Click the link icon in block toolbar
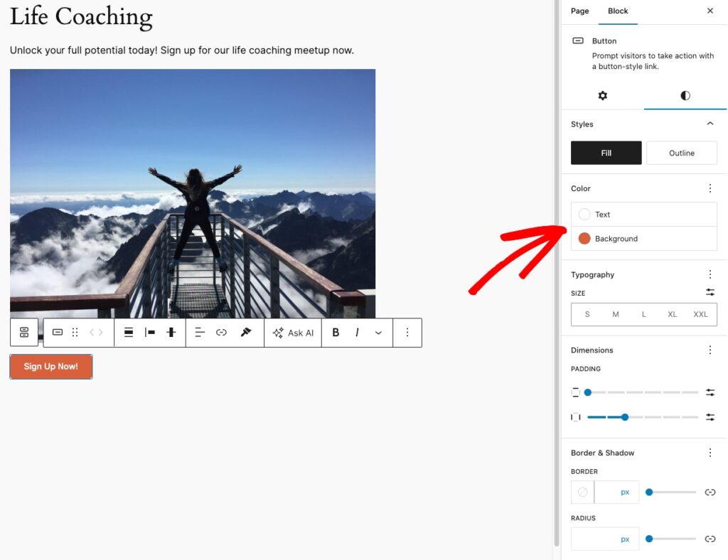728x560 pixels. (221, 333)
